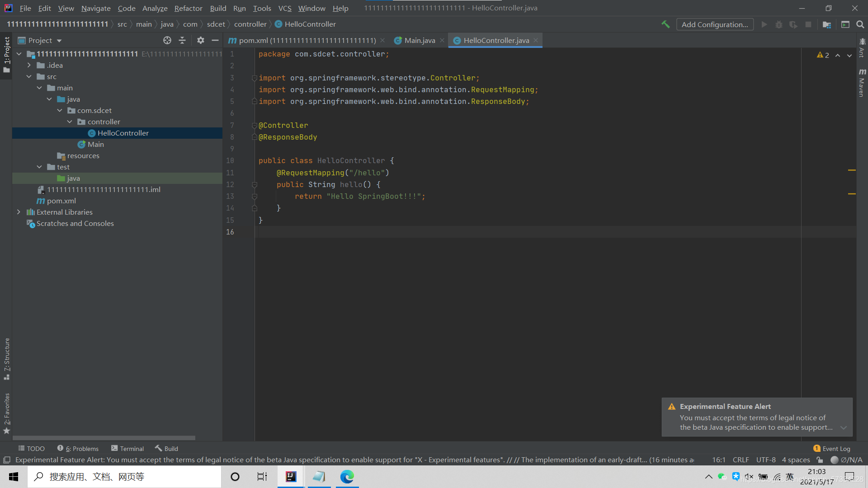Viewport: 868px width, 488px height.
Task: Click the line:column 16:1 indicator
Action: pyautogui.click(x=719, y=460)
